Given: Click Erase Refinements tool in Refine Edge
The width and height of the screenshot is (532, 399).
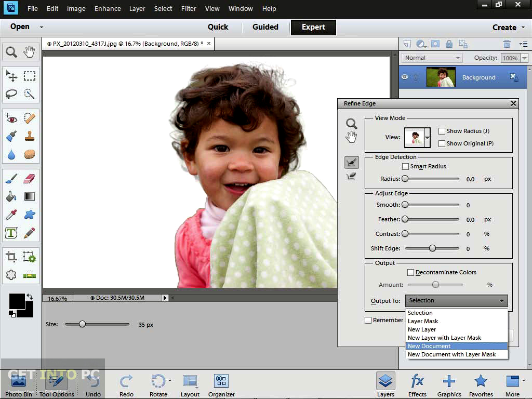Looking at the screenshot, I should coord(352,177).
